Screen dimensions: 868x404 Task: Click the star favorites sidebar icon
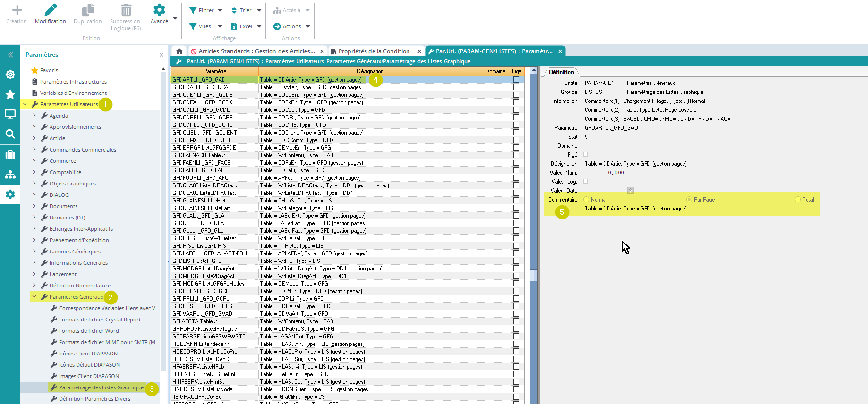[10, 94]
